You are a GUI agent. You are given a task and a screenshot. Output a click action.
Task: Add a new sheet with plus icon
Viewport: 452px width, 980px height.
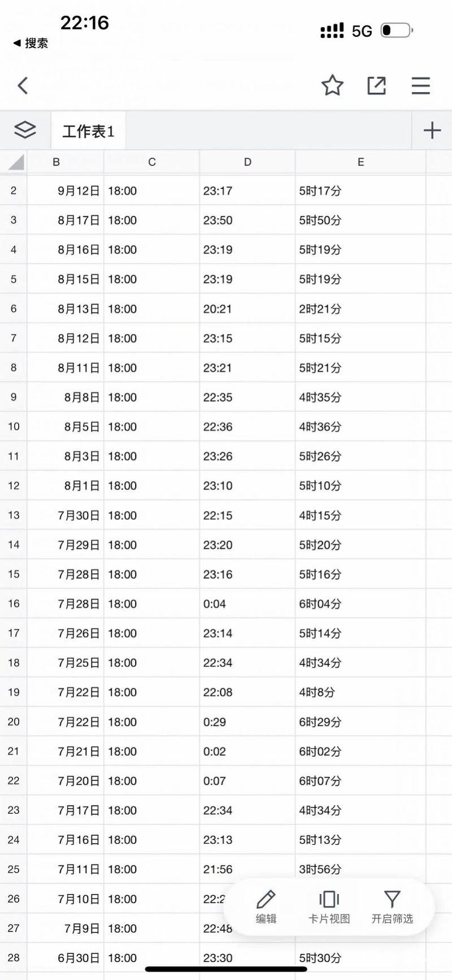point(432,131)
